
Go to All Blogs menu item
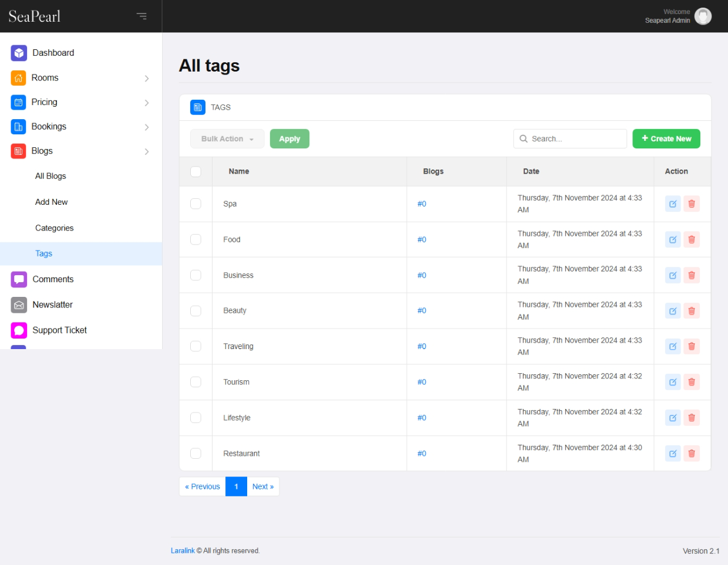pyautogui.click(x=50, y=176)
